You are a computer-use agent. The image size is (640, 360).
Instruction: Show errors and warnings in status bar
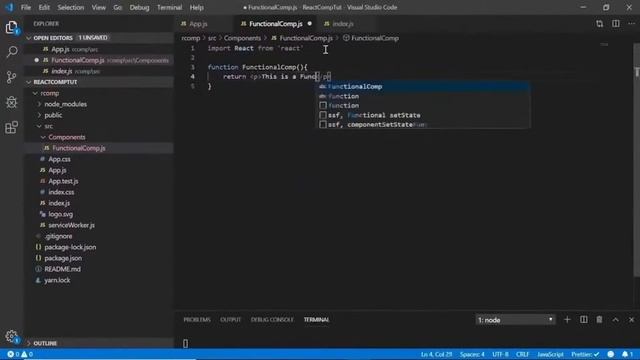[20, 354]
